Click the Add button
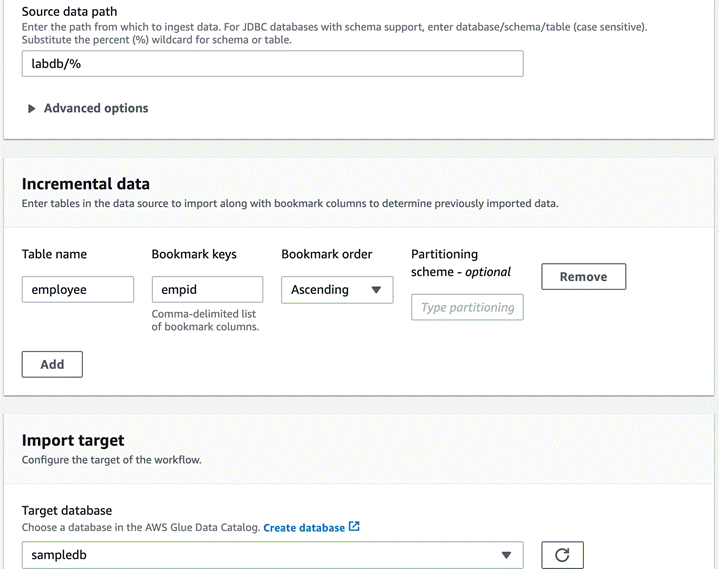 [x=52, y=364]
